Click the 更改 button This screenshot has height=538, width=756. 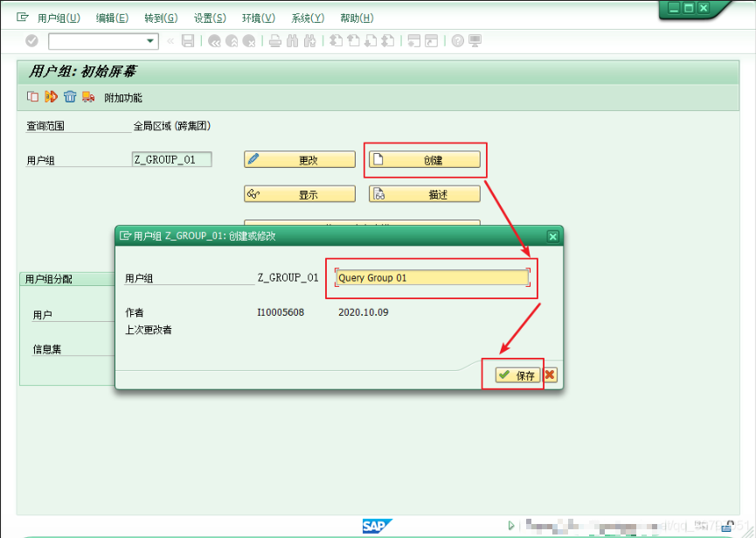click(x=300, y=160)
